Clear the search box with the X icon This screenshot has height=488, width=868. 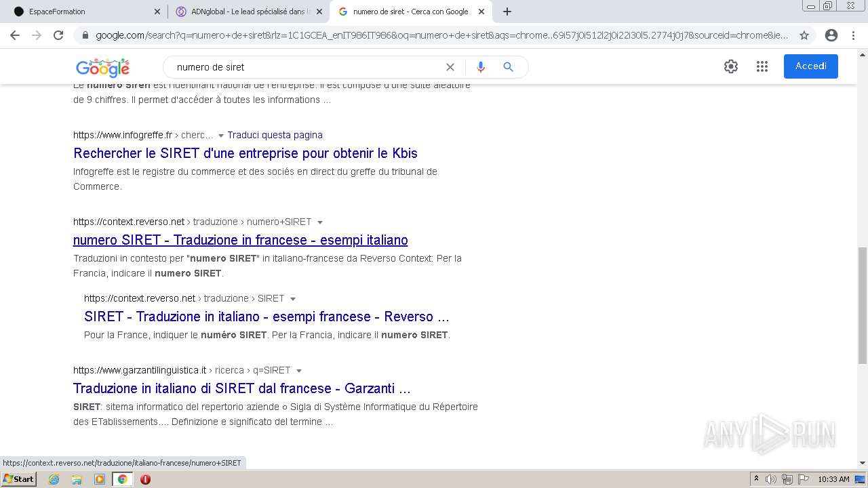(x=450, y=67)
